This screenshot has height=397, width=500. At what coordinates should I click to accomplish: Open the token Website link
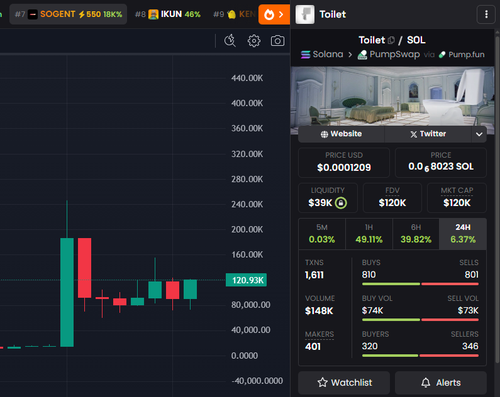point(341,134)
